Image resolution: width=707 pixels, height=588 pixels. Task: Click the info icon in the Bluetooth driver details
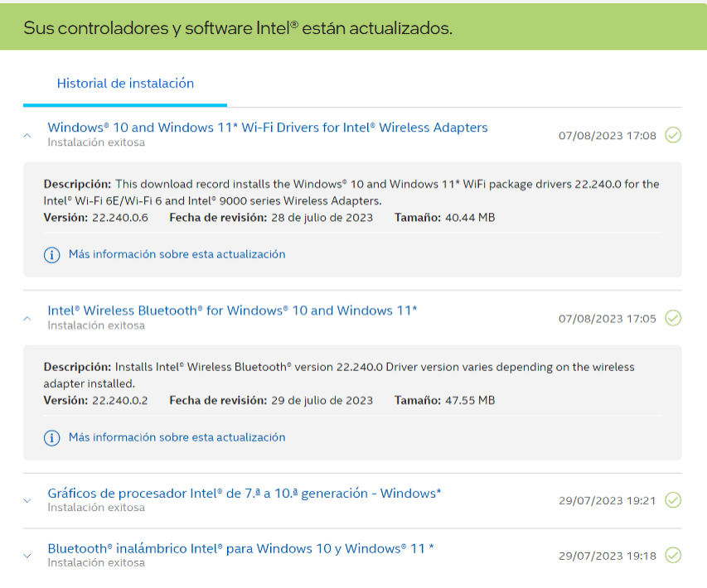[x=52, y=437]
